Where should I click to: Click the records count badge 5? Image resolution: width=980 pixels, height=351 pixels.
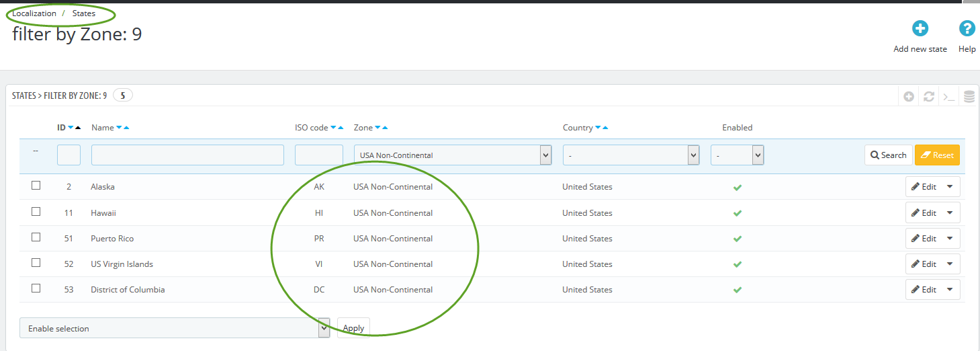tap(123, 96)
